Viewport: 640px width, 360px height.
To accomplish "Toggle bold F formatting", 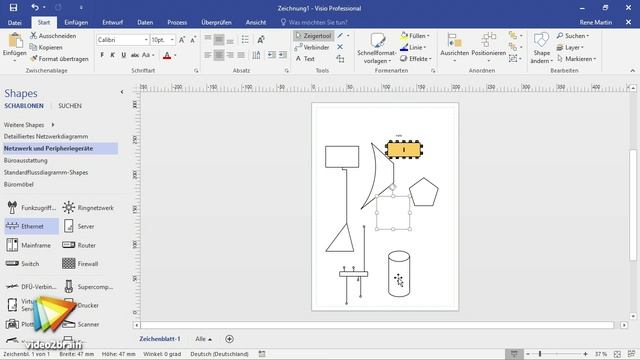I will (x=102, y=55).
